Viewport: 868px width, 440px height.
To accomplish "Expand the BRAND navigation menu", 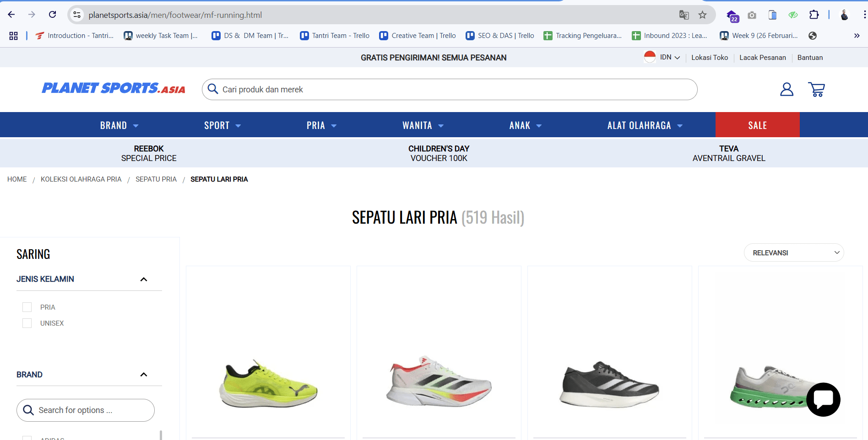I will click(x=119, y=125).
